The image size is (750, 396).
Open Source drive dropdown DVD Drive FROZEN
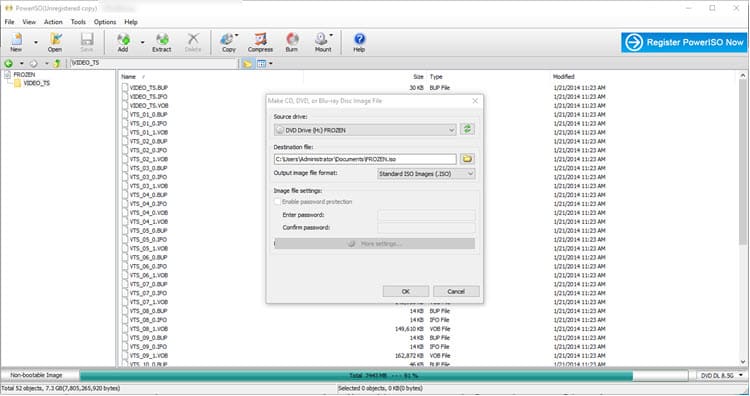coord(365,130)
